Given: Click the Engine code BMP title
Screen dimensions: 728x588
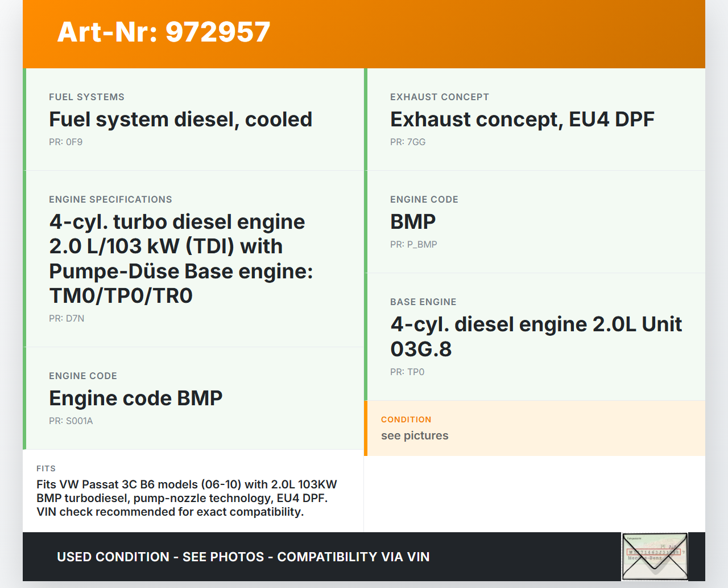Looking at the screenshot, I should [135, 398].
